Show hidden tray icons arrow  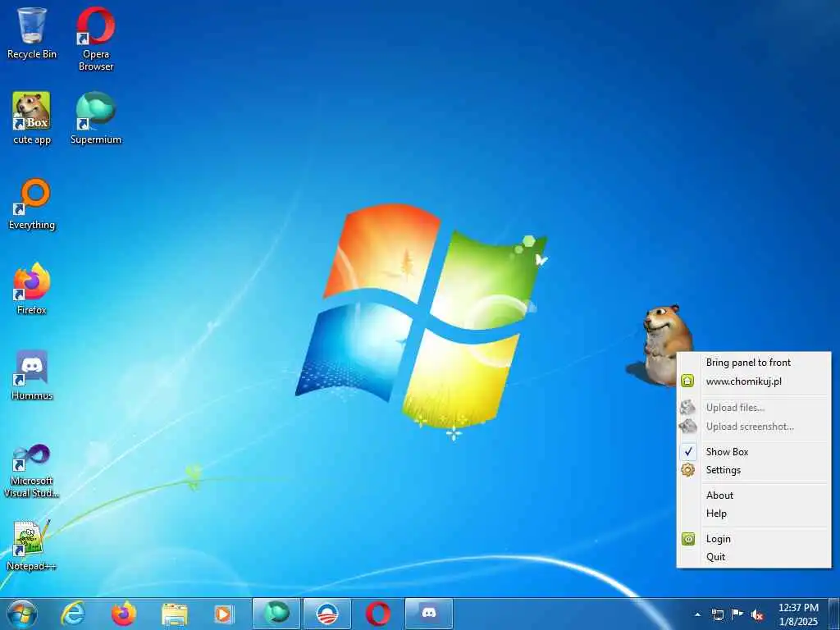click(x=697, y=614)
